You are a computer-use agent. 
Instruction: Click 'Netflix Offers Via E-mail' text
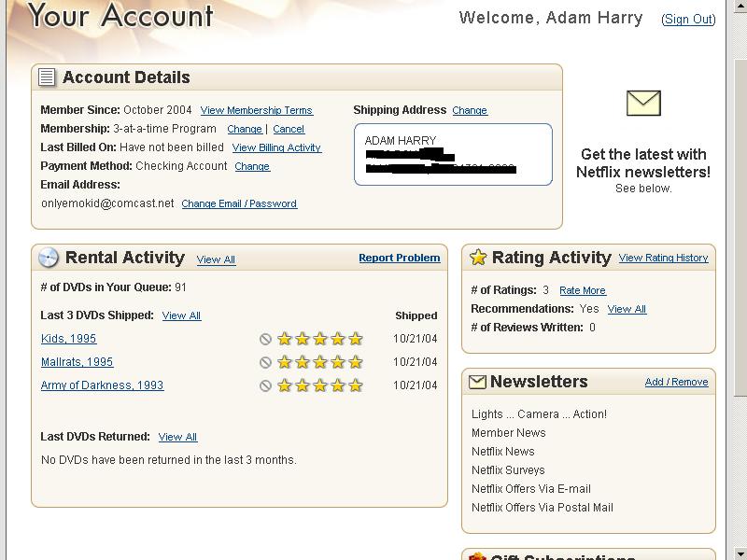(531, 489)
